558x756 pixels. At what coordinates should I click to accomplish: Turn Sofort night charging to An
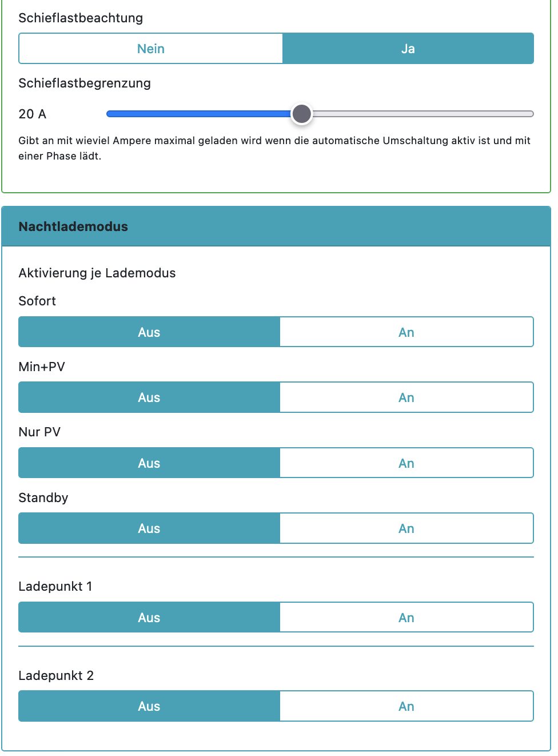click(406, 332)
